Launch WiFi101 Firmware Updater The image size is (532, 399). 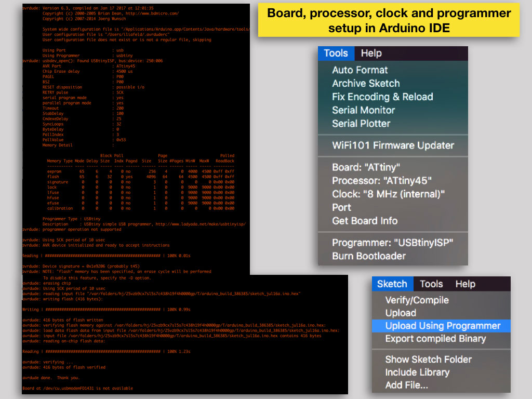[x=393, y=145]
